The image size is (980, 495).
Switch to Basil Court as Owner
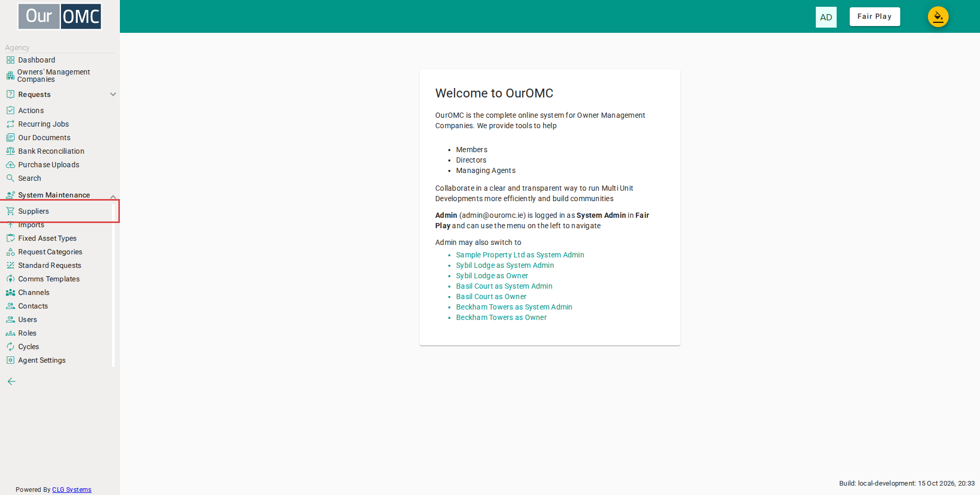coord(491,296)
